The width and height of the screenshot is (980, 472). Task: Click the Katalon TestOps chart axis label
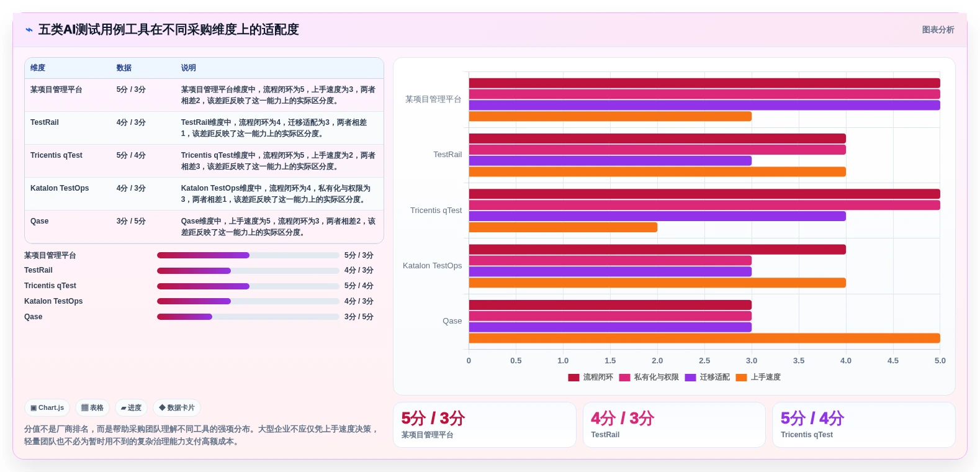(x=432, y=266)
